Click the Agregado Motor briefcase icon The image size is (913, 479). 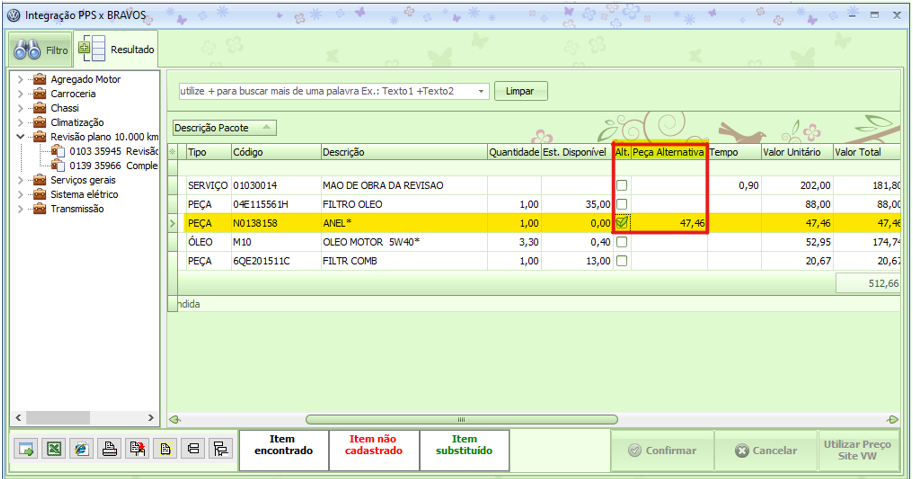pos(40,79)
